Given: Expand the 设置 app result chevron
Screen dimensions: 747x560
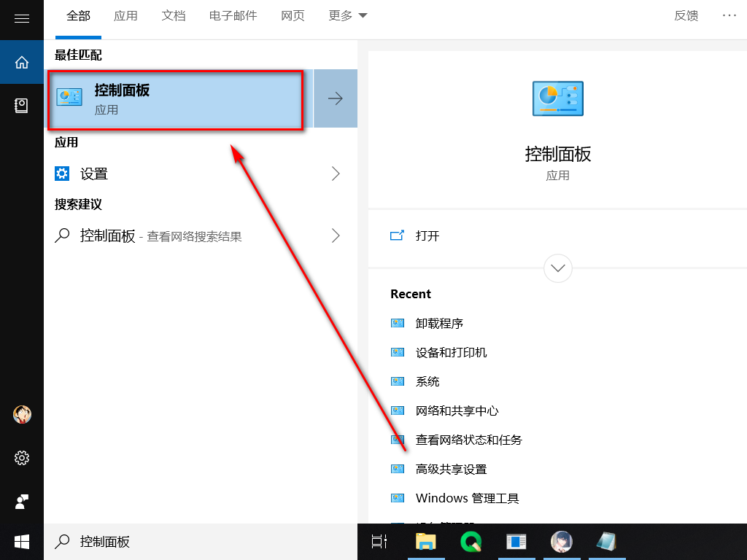Looking at the screenshot, I should coord(336,174).
